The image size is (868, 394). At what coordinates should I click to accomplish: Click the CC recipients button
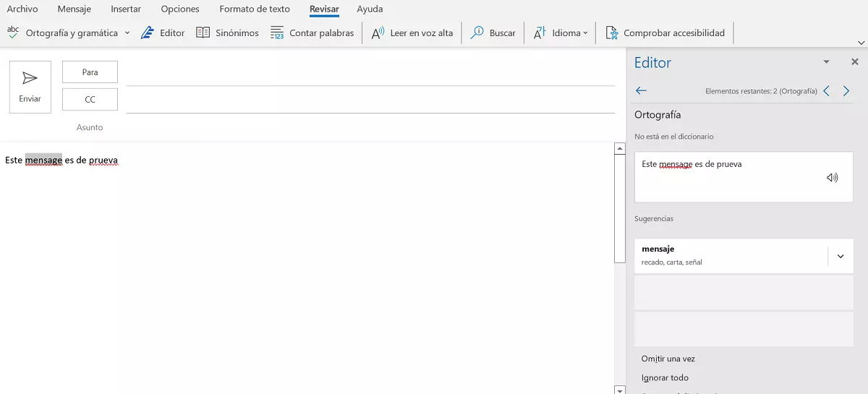point(90,100)
